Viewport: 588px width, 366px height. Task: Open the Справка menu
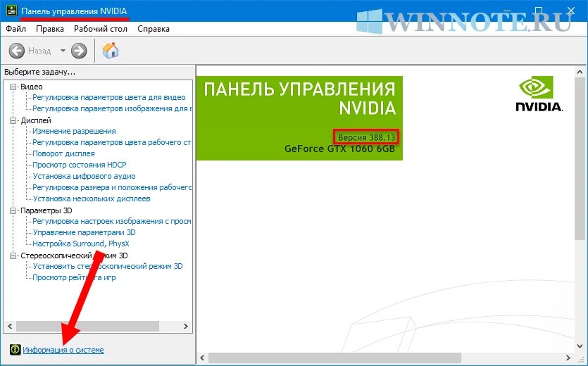pyautogui.click(x=154, y=29)
